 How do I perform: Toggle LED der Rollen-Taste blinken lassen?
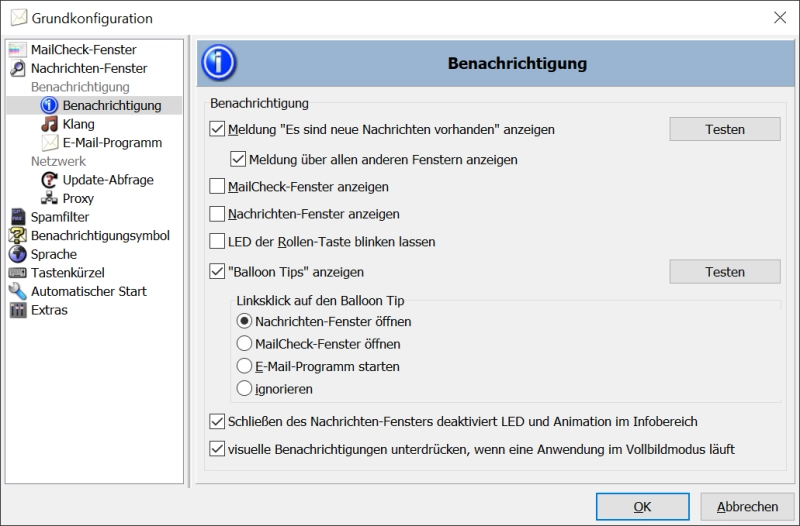[x=217, y=241]
